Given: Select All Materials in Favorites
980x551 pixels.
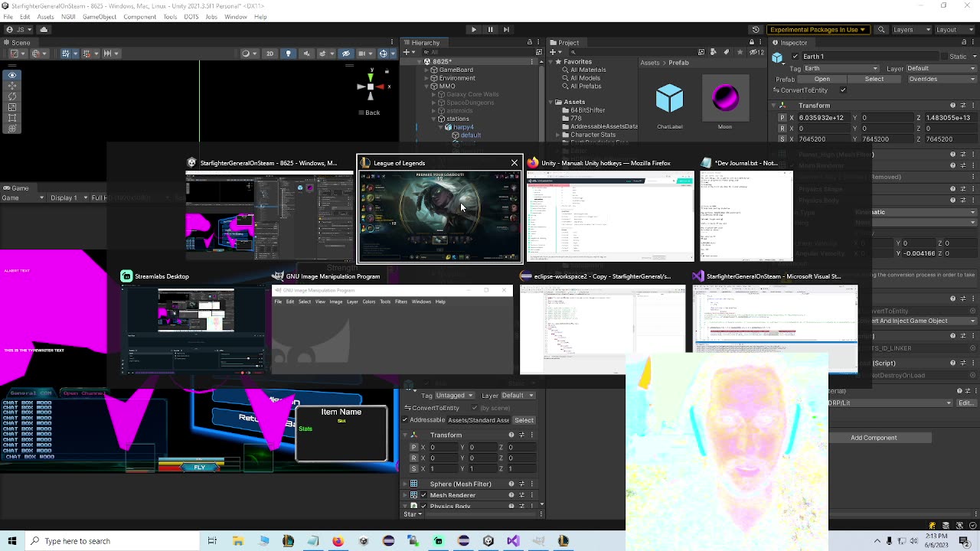Looking at the screenshot, I should coord(588,70).
